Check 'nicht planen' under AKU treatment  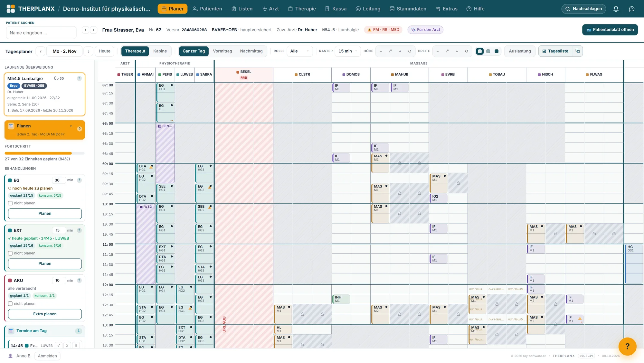tap(10, 304)
